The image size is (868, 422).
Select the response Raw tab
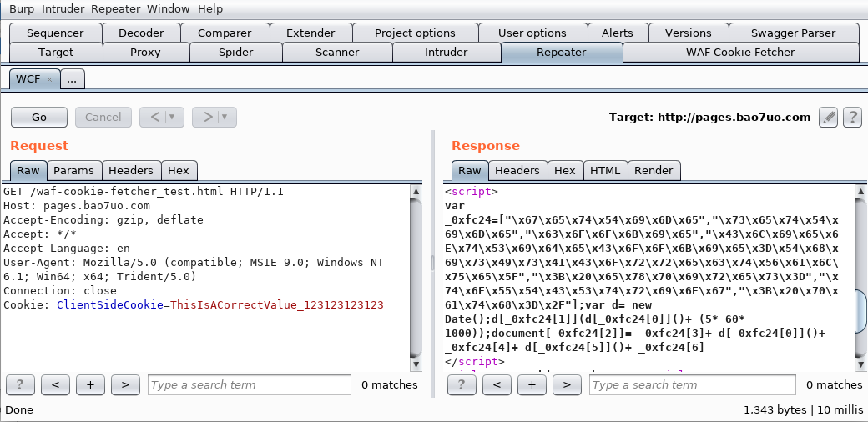[470, 170]
